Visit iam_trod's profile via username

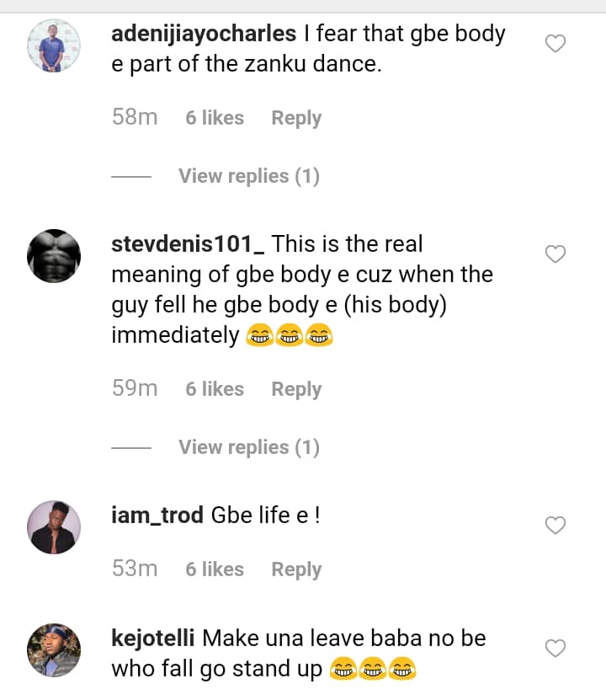[x=157, y=516]
